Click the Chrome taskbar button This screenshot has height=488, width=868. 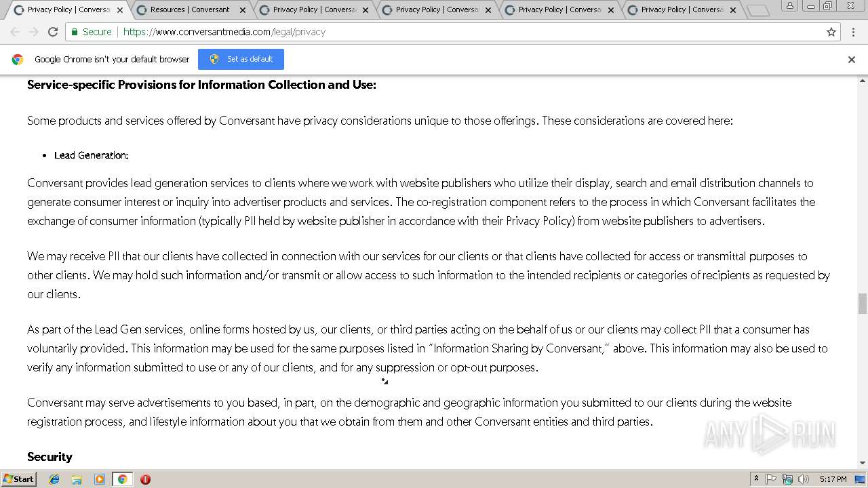coord(122,479)
